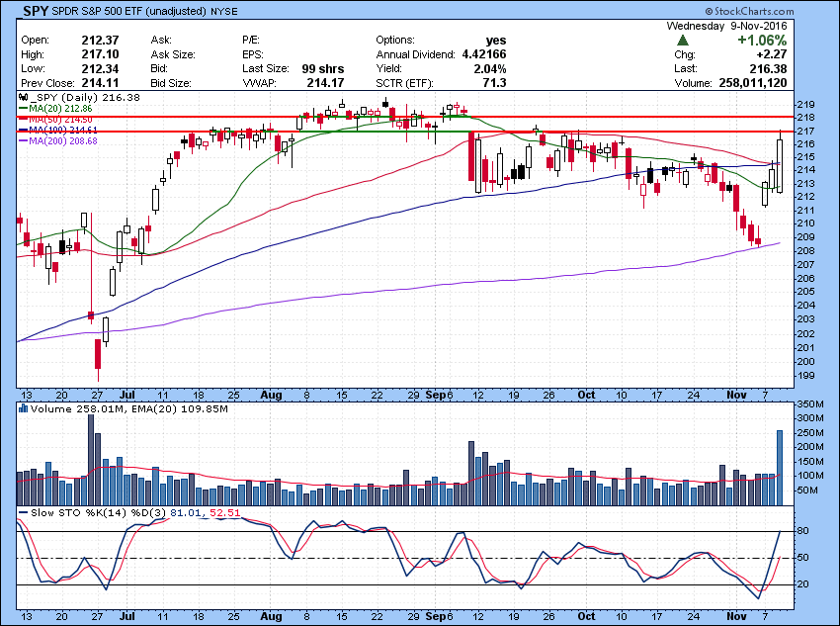Screen dimensions: 840x626
Task: Click the '208' price axis label
Action: click(806, 251)
